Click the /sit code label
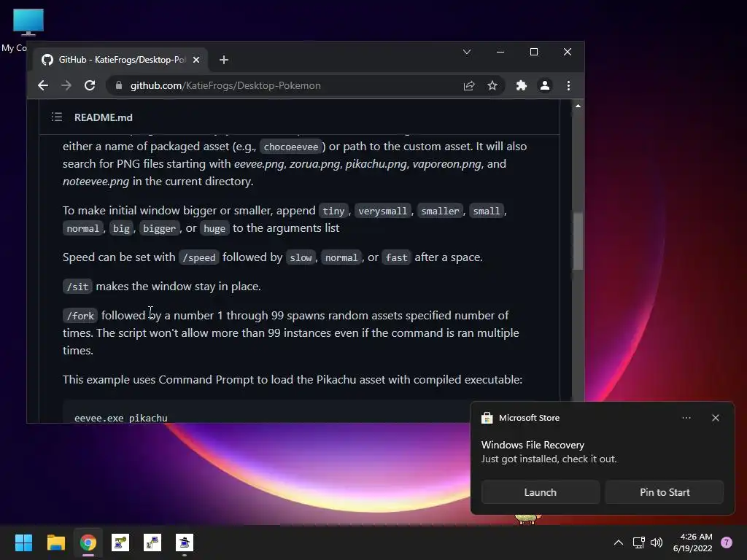 (77, 287)
